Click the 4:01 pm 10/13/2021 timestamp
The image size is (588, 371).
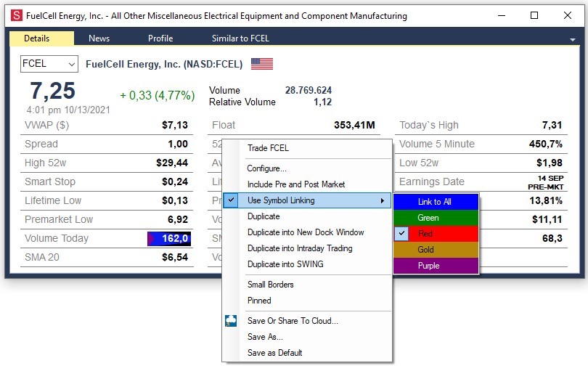tap(68, 110)
